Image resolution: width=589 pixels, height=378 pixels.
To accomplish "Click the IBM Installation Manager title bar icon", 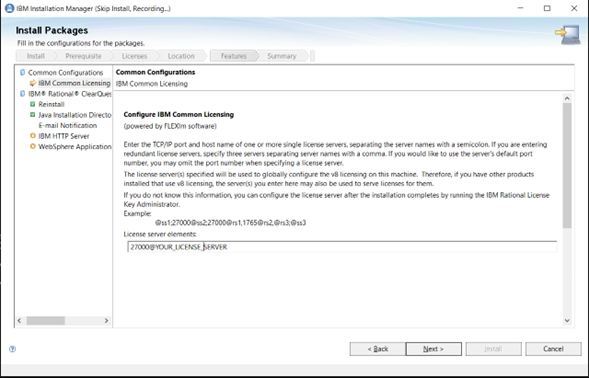I will click(9, 8).
